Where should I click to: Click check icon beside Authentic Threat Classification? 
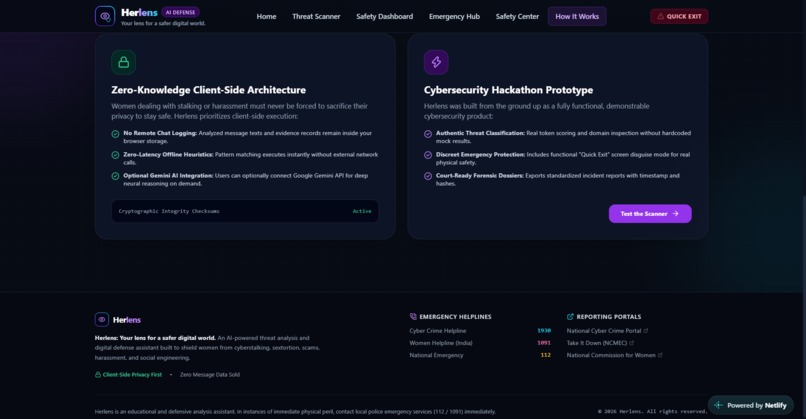tap(428, 134)
